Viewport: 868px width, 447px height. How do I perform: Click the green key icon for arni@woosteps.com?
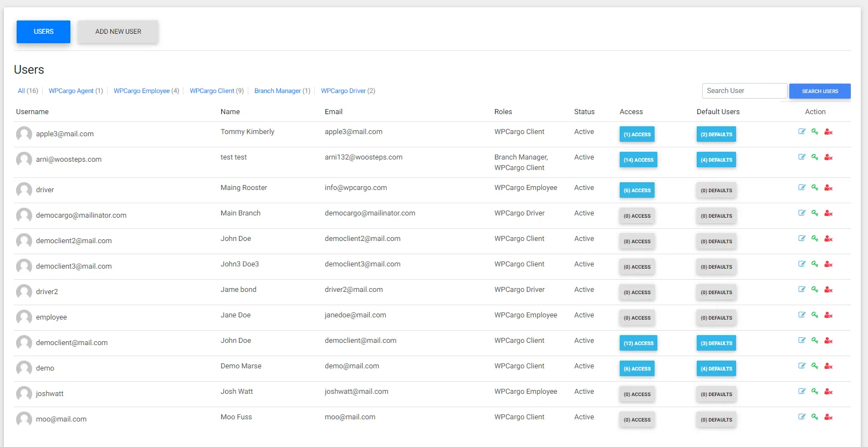click(x=815, y=157)
